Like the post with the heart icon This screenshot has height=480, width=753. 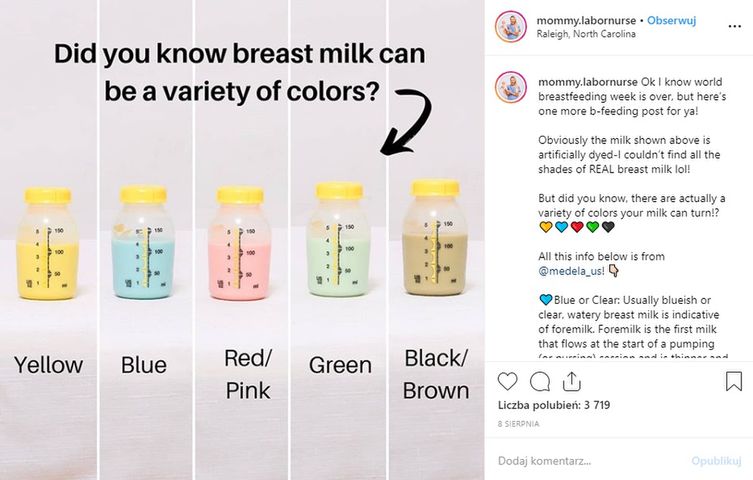pyautogui.click(x=507, y=382)
